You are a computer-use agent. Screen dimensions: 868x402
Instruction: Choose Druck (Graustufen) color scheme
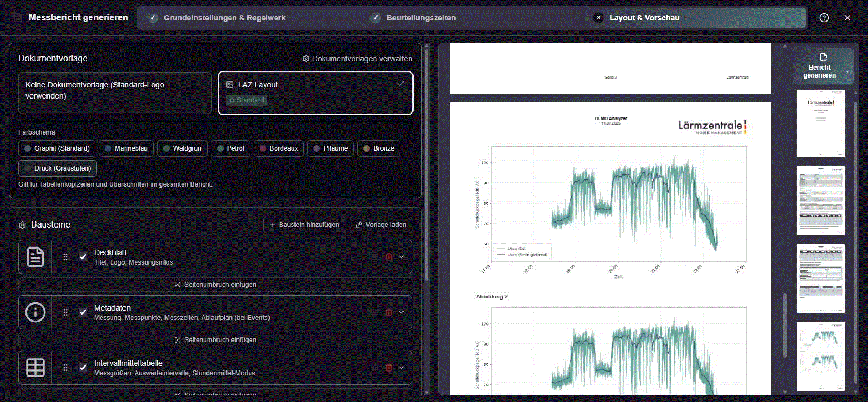tap(58, 167)
